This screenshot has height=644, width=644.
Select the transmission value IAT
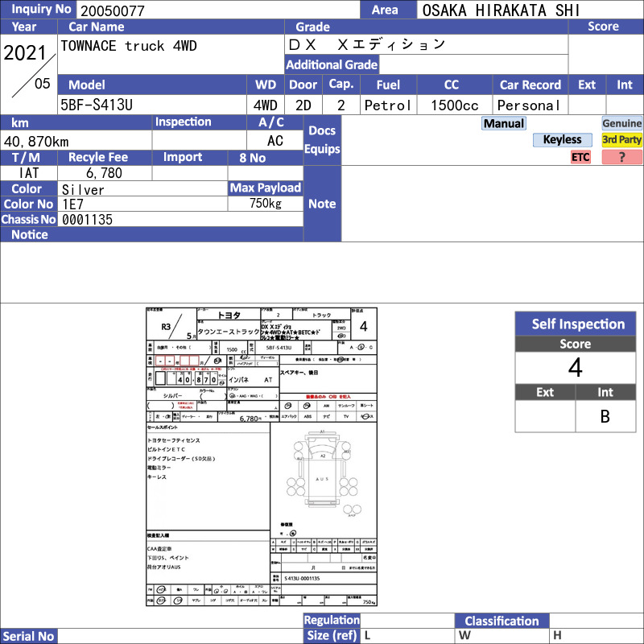point(29,173)
